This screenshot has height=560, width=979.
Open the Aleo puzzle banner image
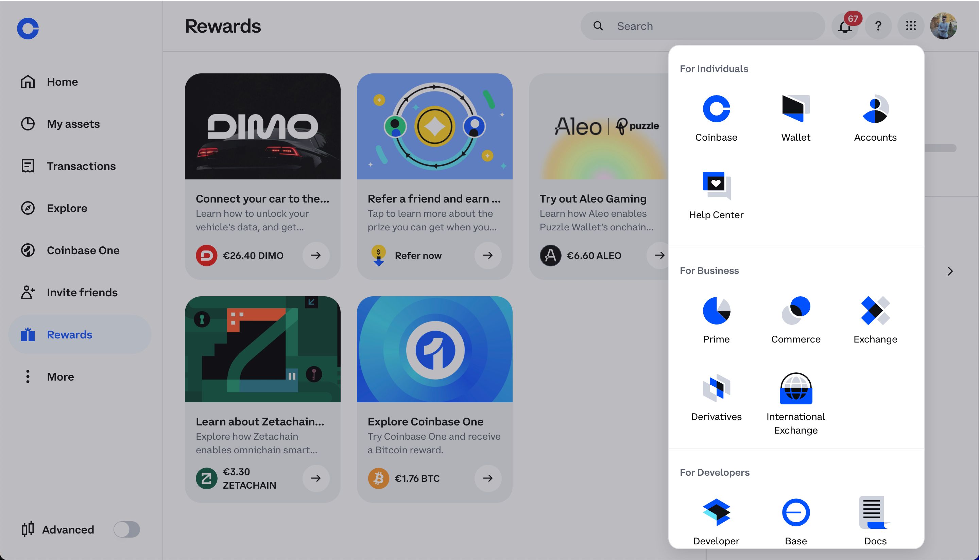click(x=599, y=126)
